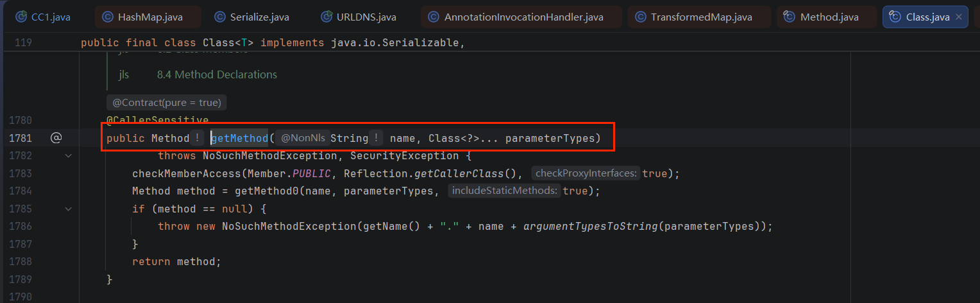
Task: Click the @CallerSensitive annotation
Action: pos(157,120)
